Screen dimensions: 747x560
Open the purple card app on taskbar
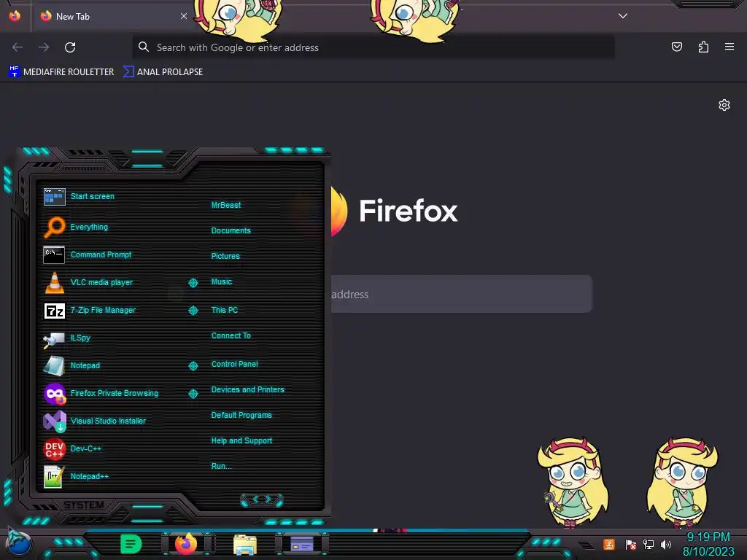pos(302,544)
